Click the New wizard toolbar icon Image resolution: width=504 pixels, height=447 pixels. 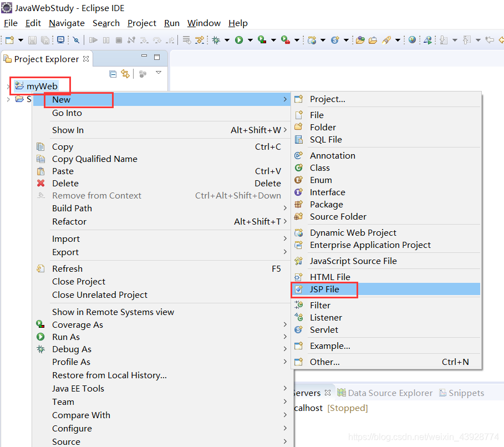coord(9,40)
